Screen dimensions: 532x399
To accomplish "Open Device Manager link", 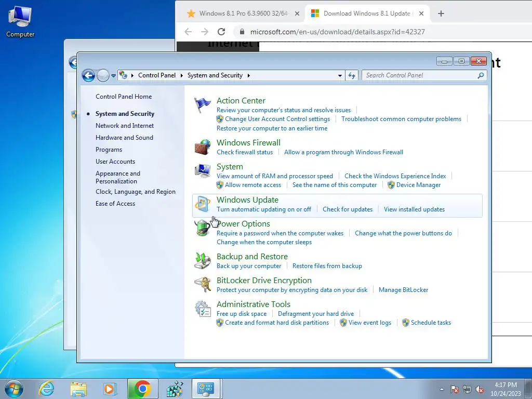I will click(418, 185).
